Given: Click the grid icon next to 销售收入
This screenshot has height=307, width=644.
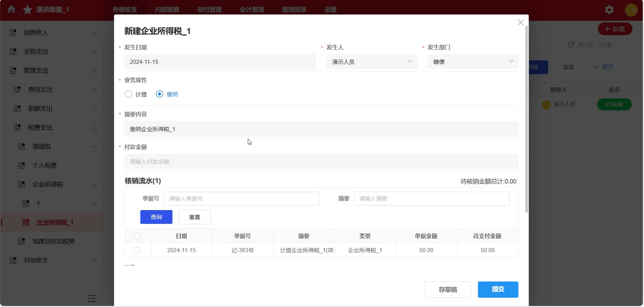Looking at the screenshot, I should point(13,33).
